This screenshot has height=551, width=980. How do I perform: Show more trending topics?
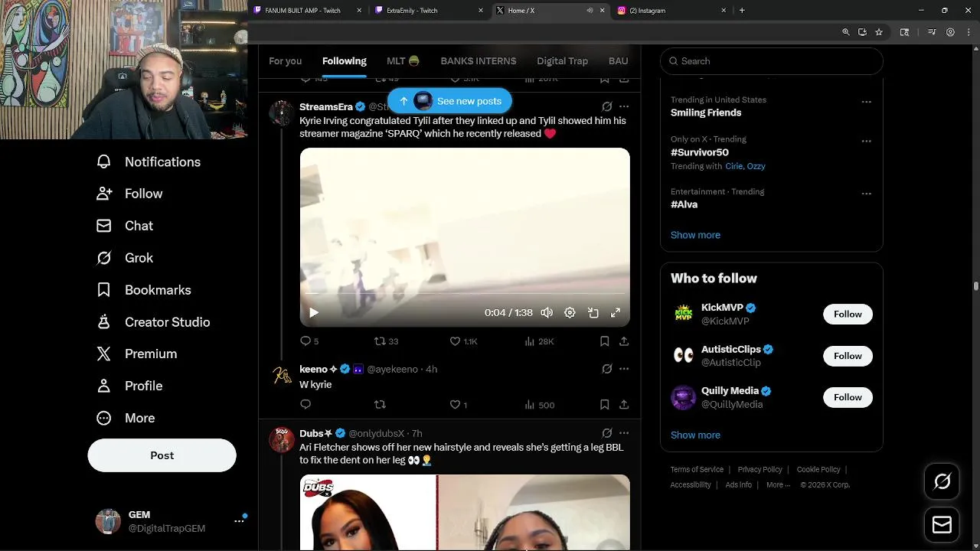click(x=695, y=235)
